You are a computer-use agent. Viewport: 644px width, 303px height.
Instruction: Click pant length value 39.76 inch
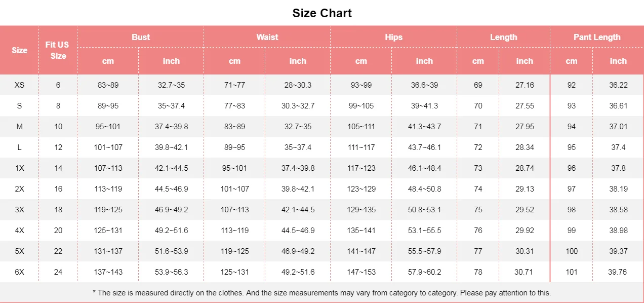[x=618, y=272]
